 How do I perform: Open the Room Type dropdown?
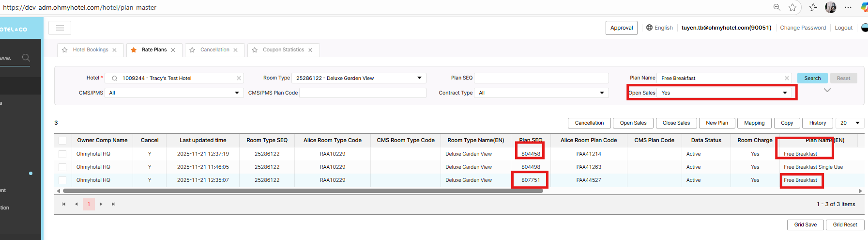pos(419,78)
